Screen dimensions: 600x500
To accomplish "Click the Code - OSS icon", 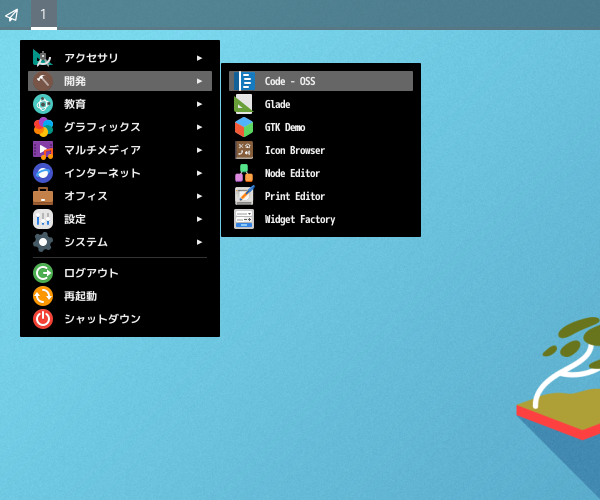I will tap(244, 81).
